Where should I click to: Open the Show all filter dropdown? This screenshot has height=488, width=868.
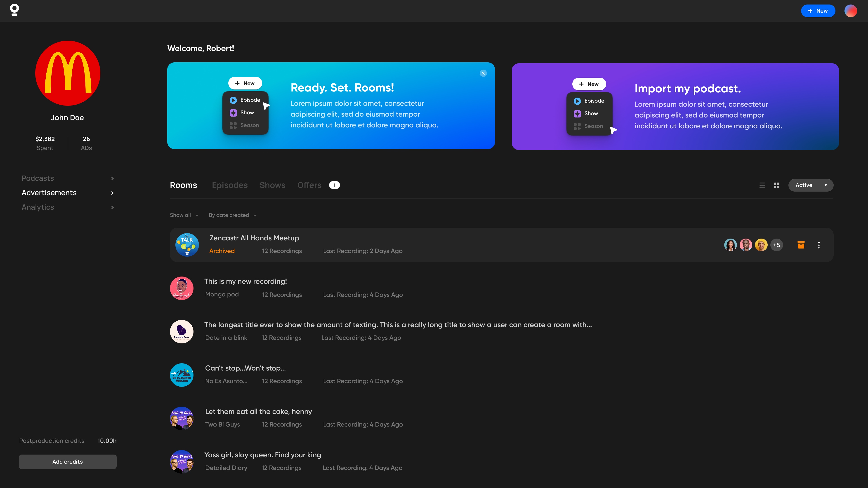click(184, 215)
